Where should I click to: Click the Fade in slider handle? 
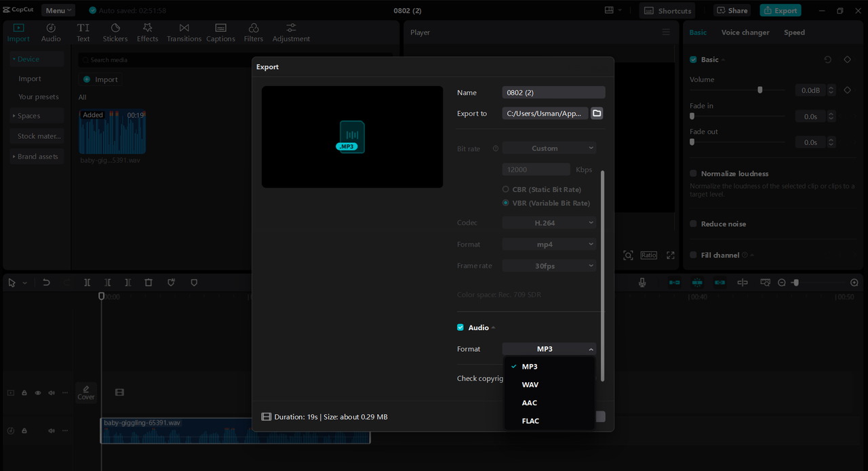coord(692,117)
